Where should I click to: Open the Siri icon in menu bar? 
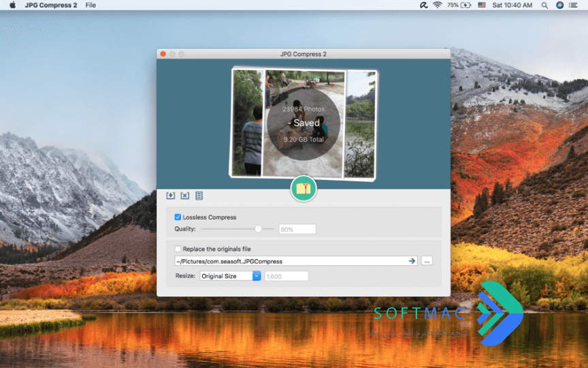click(559, 5)
